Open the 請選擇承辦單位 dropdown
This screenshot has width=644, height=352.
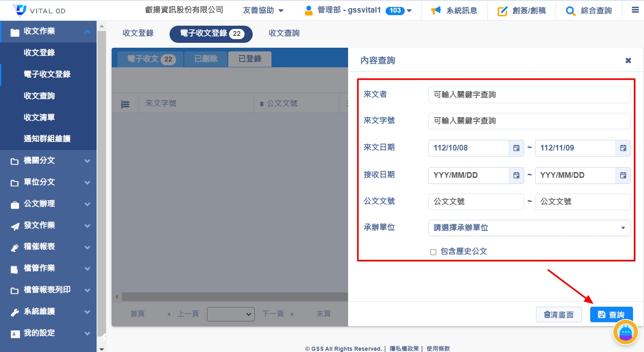pos(529,228)
